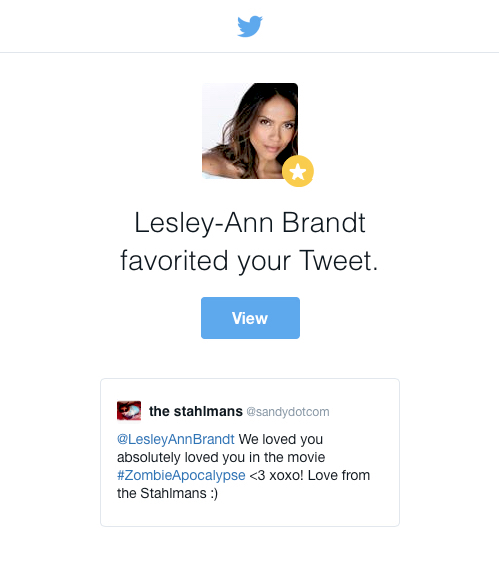Click the word "favorited" in the headline
The image size is (499, 573).
174,261
